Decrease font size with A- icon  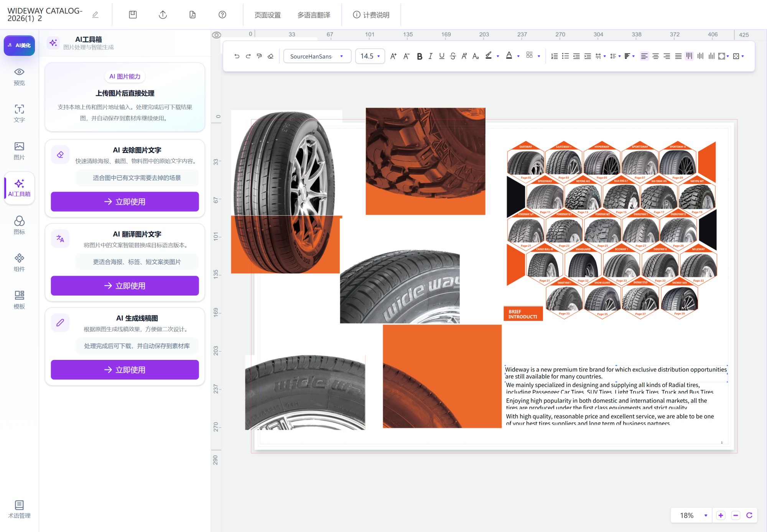pyautogui.click(x=406, y=56)
